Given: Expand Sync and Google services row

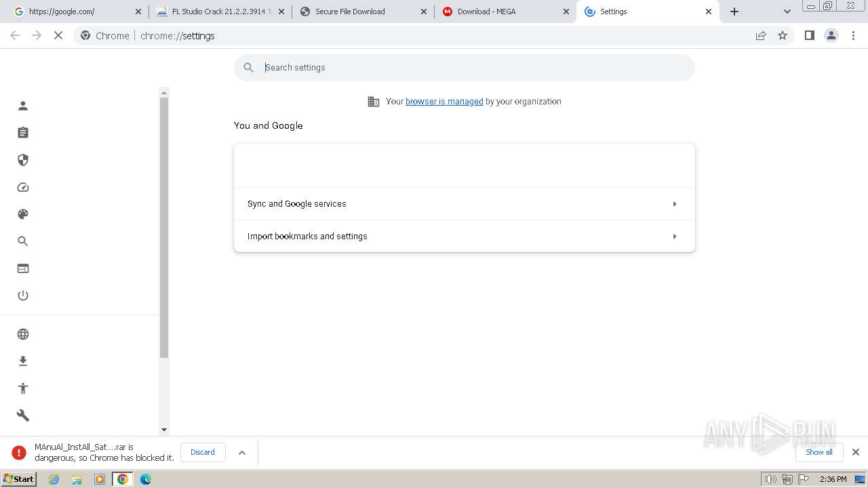Looking at the screenshot, I should click(465, 204).
